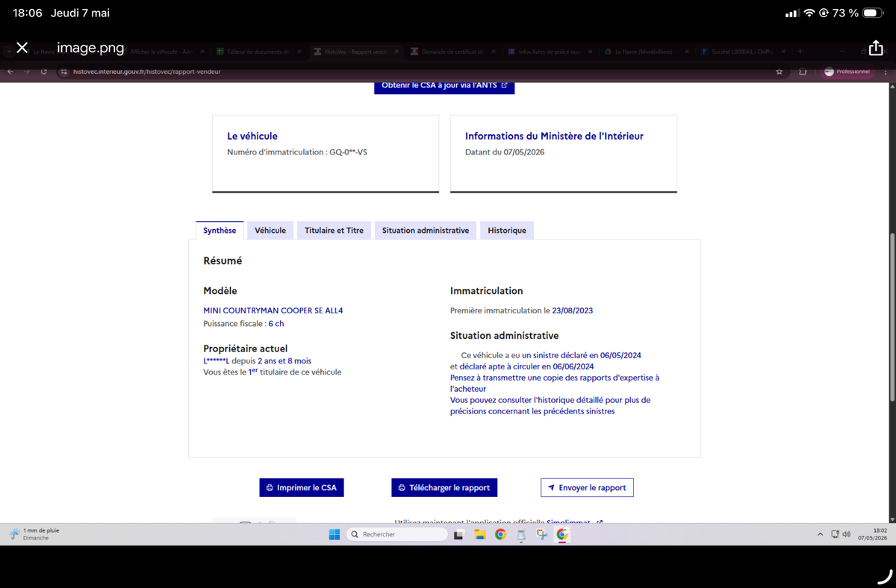Click the Chrome icon in the taskbar
This screenshot has height=588, width=896.
pos(500,534)
